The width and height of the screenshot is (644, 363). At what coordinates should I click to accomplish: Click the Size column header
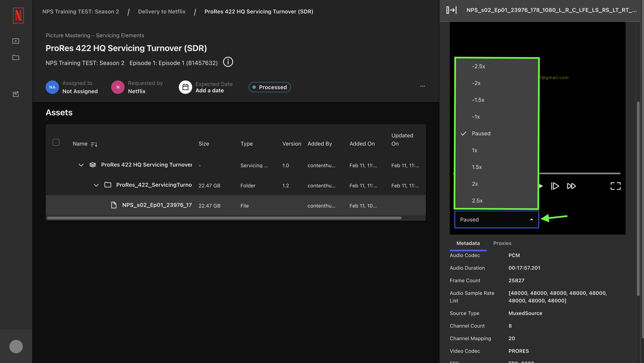point(204,144)
